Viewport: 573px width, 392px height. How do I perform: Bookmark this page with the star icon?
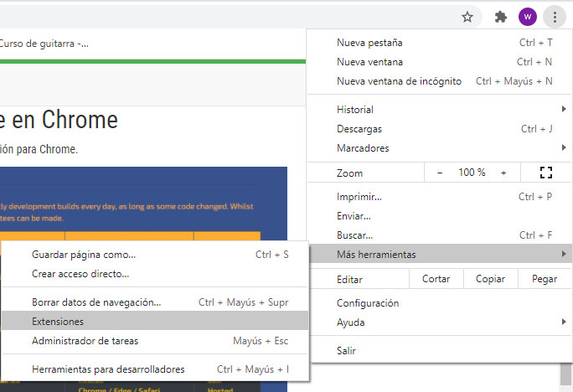pyautogui.click(x=467, y=17)
